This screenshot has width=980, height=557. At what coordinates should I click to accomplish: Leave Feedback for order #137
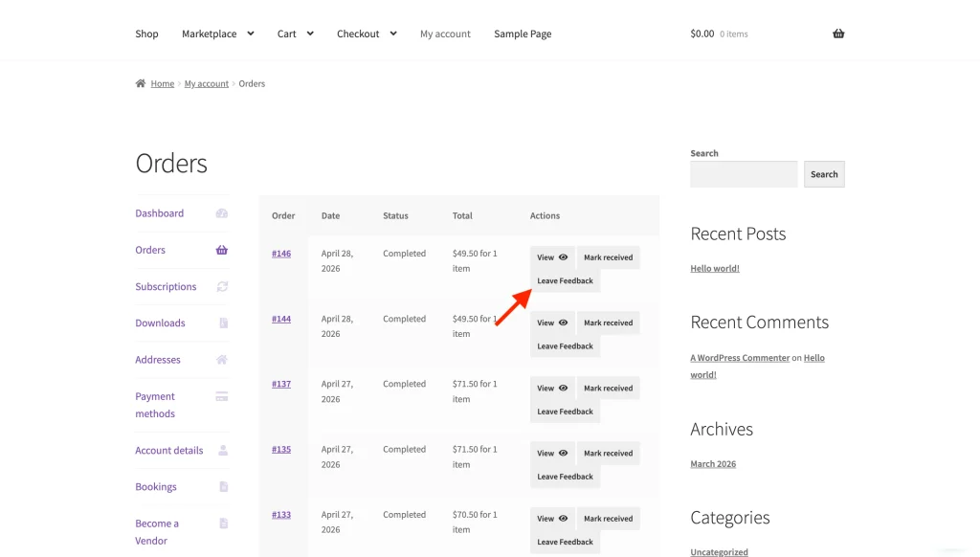(565, 412)
